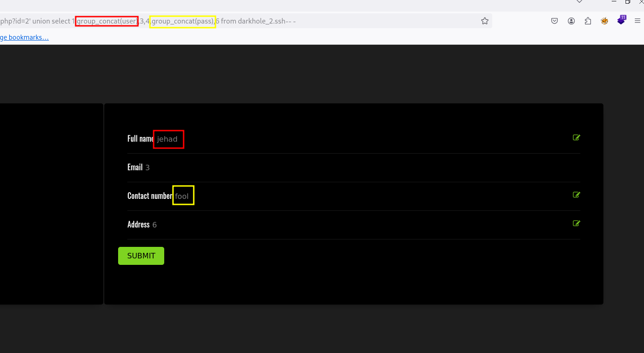This screenshot has width=644, height=353.
Task: Click the "Email" label text
Action: coord(135,167)
